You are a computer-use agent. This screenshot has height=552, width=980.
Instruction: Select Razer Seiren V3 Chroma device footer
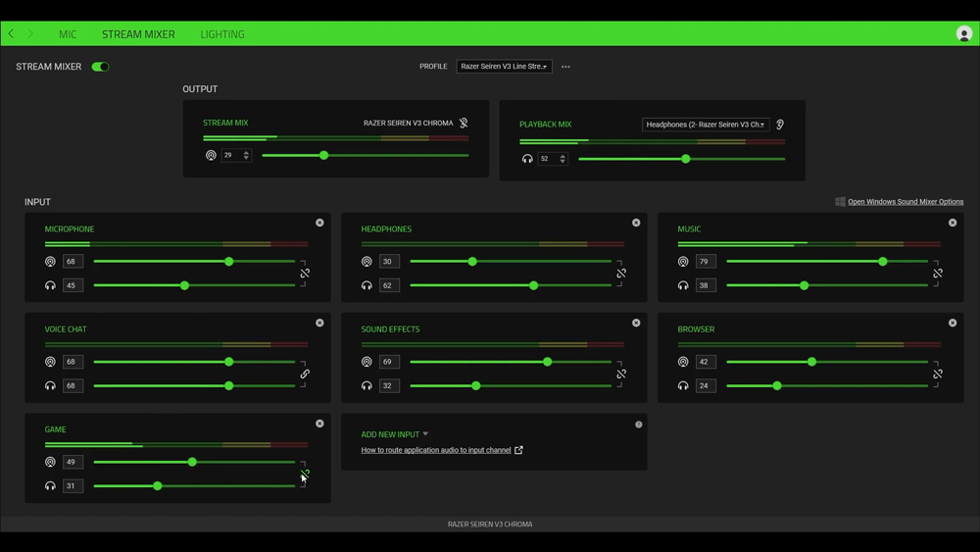point(490,524)
